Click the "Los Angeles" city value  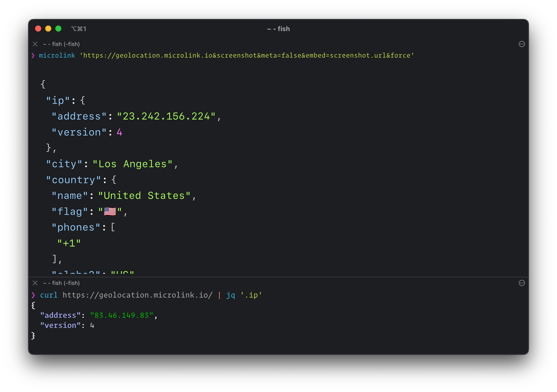pyautogui.click(x=133, y=164)
